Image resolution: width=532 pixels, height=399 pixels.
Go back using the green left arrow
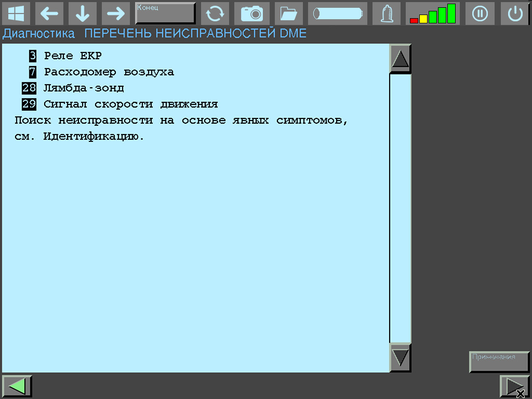point(17,386)
